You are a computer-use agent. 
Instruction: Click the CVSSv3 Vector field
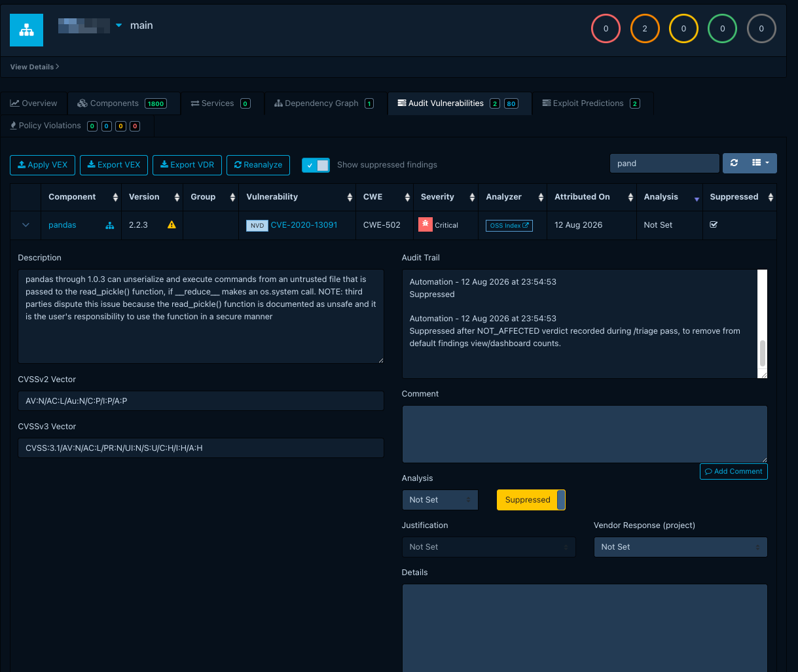(x=201, y=448)
